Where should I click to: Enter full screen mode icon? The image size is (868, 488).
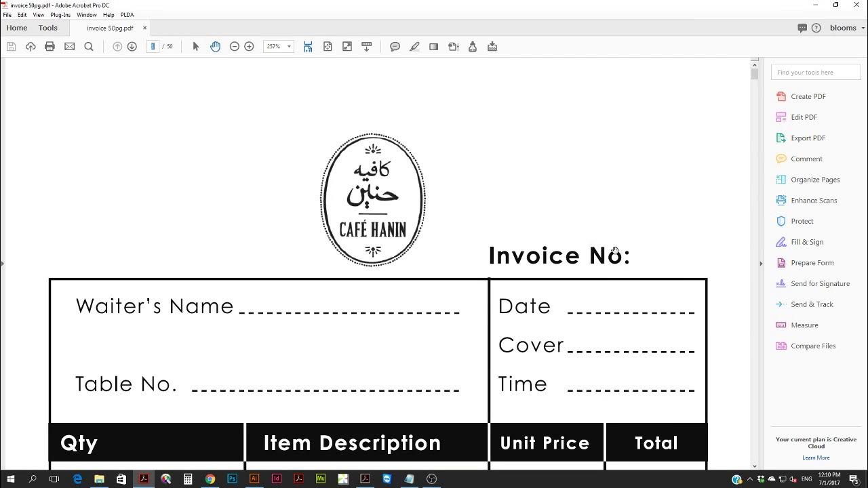(347, 47)
